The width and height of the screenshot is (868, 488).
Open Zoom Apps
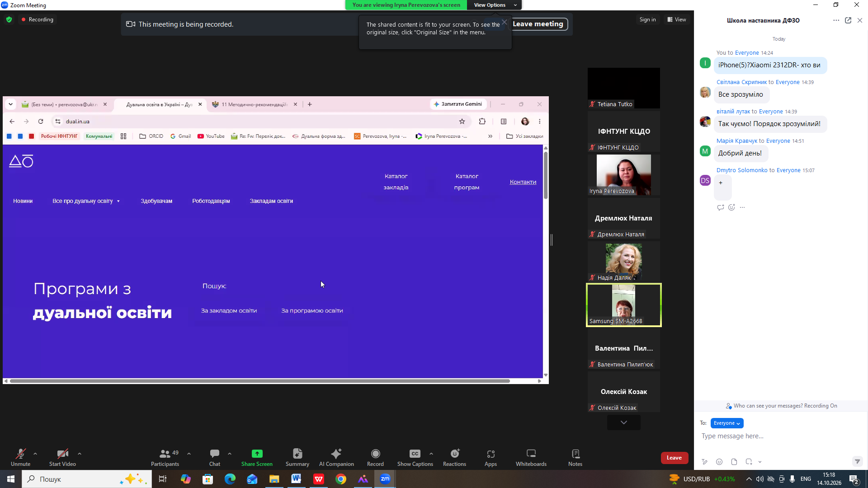pos(491,457)
